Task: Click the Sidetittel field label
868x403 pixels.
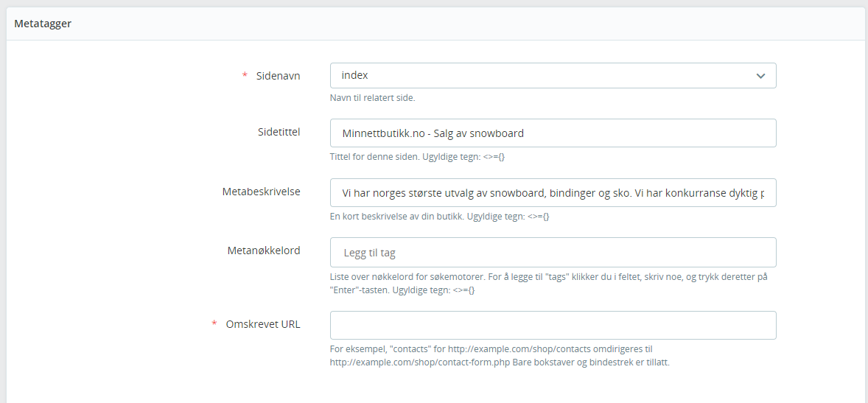Action: [x=274, y=131]
